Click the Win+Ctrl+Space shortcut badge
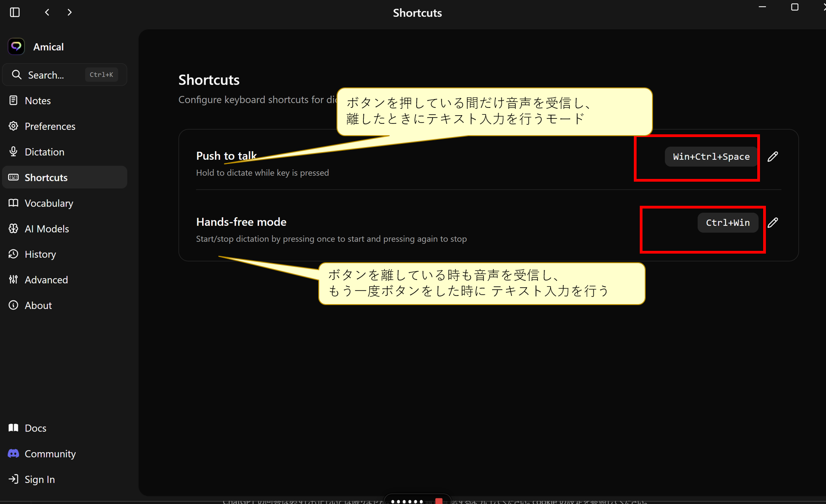826x504 pixels. point(711,157)
